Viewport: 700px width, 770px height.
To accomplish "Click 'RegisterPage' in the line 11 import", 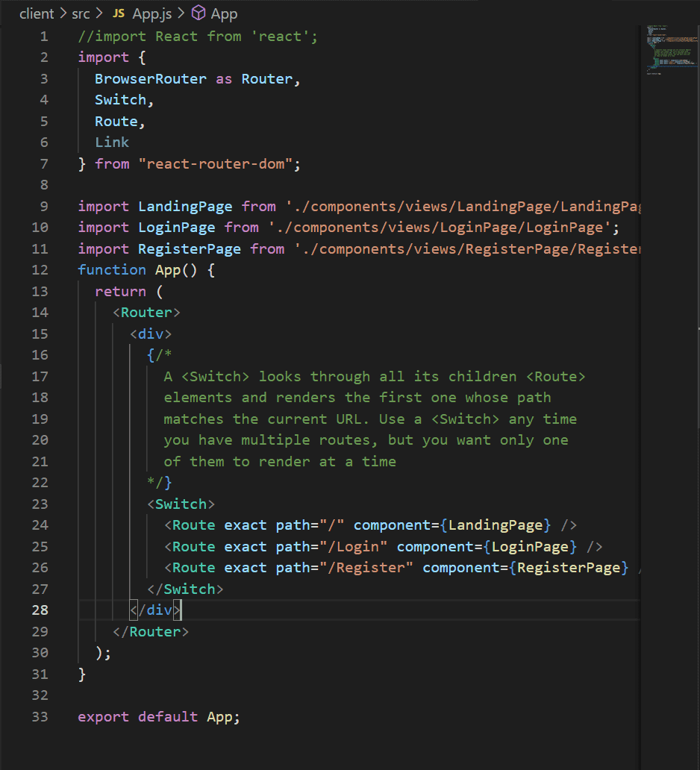I will click(190, 249).
